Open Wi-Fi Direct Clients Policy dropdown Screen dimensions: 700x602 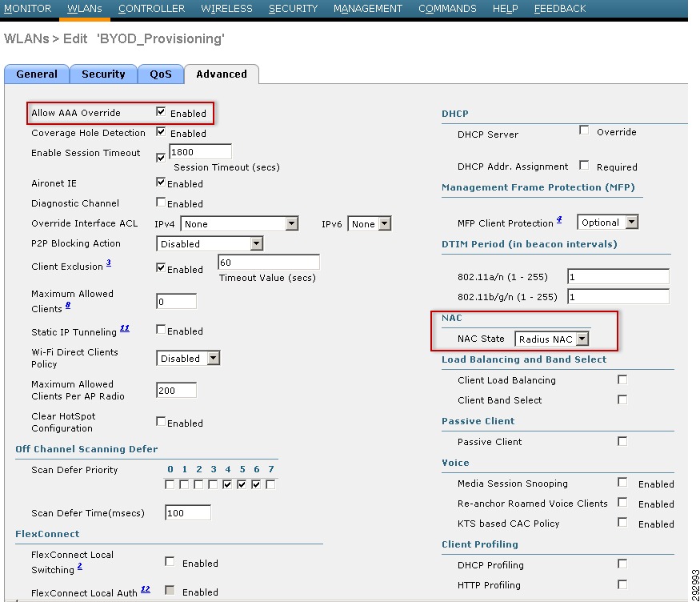click(x=188, y=358)
